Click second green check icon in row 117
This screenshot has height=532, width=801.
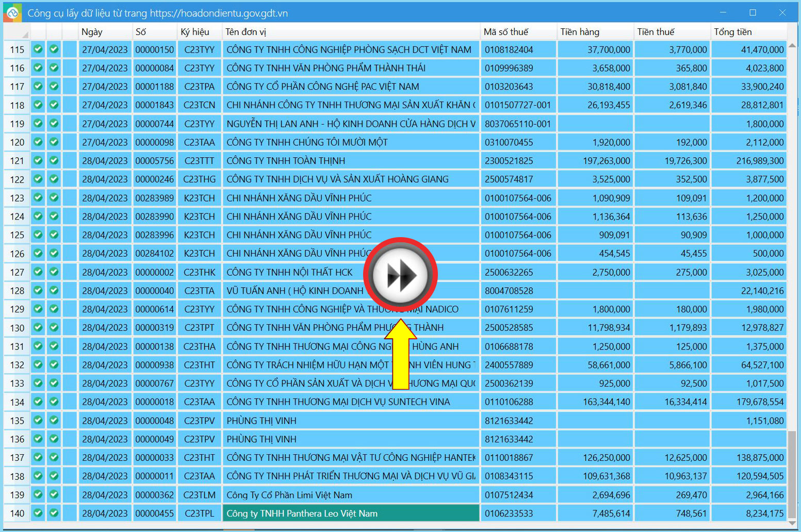point(54,86)
